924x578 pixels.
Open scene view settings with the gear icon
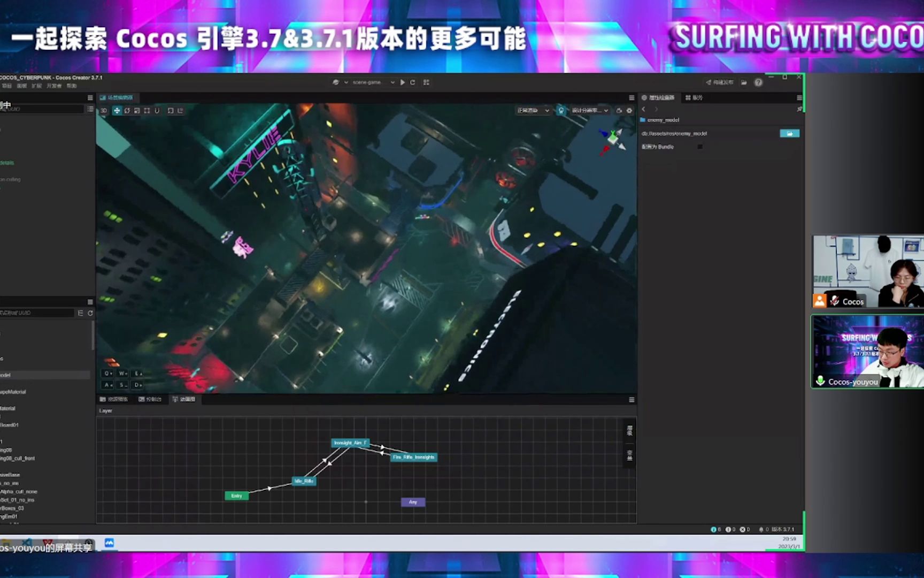click(x=629, y=110)
